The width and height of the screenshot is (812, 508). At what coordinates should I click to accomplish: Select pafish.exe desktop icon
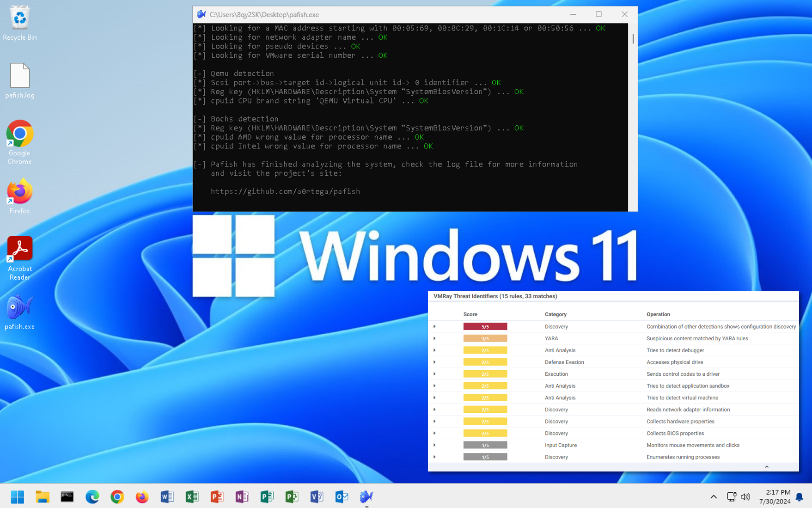coord(19,312)
